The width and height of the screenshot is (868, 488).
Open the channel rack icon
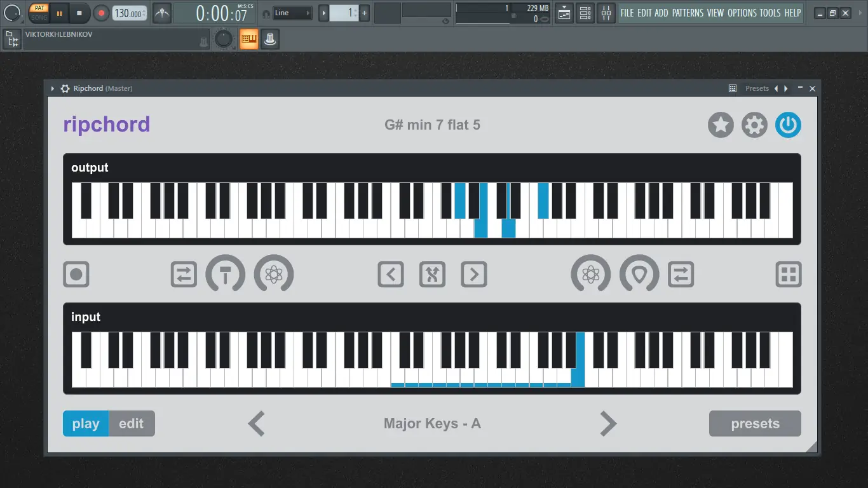click(x=585, y=13)
